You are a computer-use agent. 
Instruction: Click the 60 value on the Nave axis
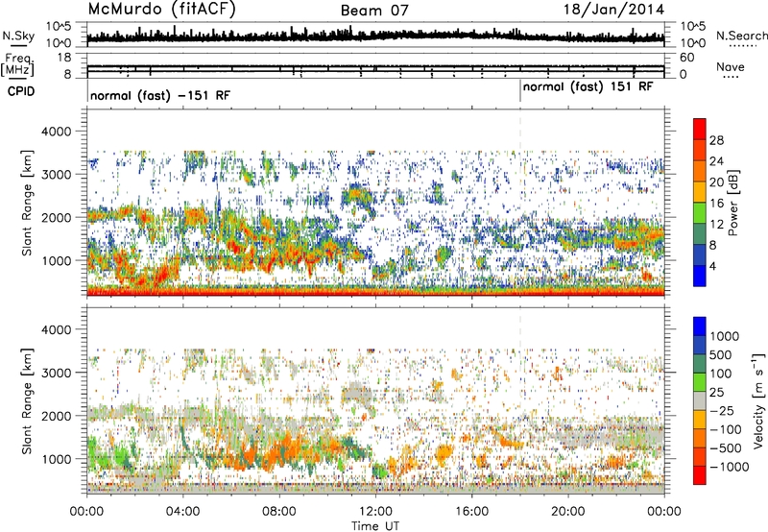click(x=686, y=58)
